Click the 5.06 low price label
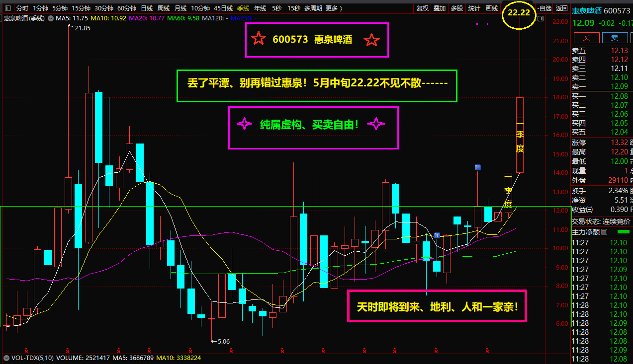 tap(224, 341)
